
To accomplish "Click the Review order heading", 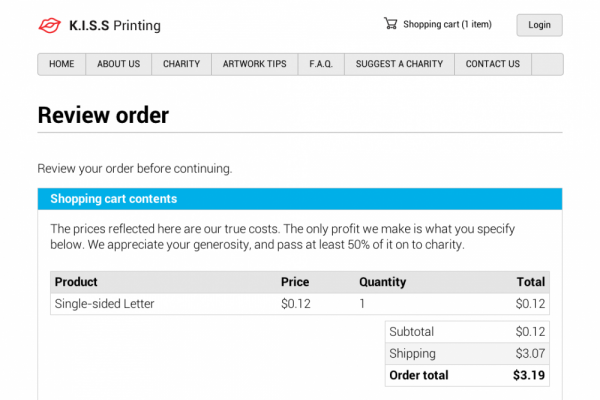I will (103, 115).
